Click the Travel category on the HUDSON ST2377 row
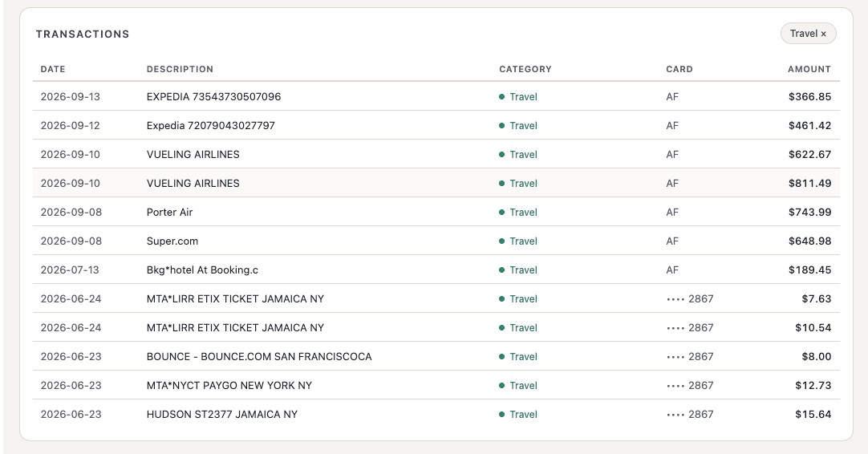This screenshot has height=454, width=868. [518, 414]
